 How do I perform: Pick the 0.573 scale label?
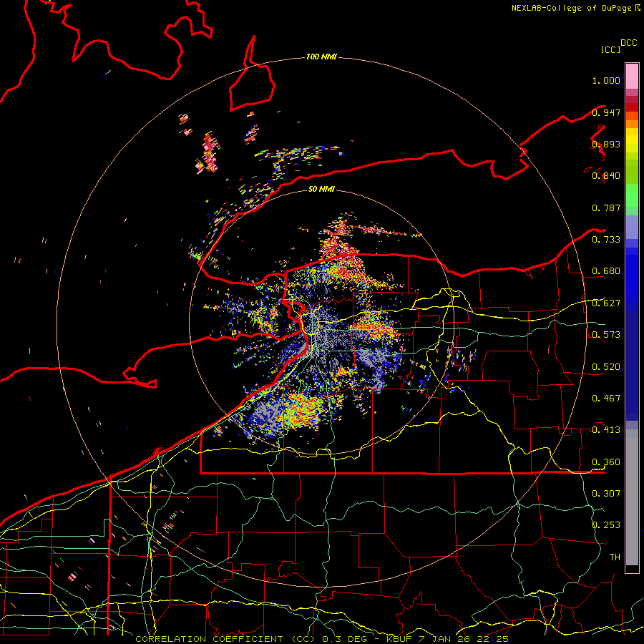606,335
